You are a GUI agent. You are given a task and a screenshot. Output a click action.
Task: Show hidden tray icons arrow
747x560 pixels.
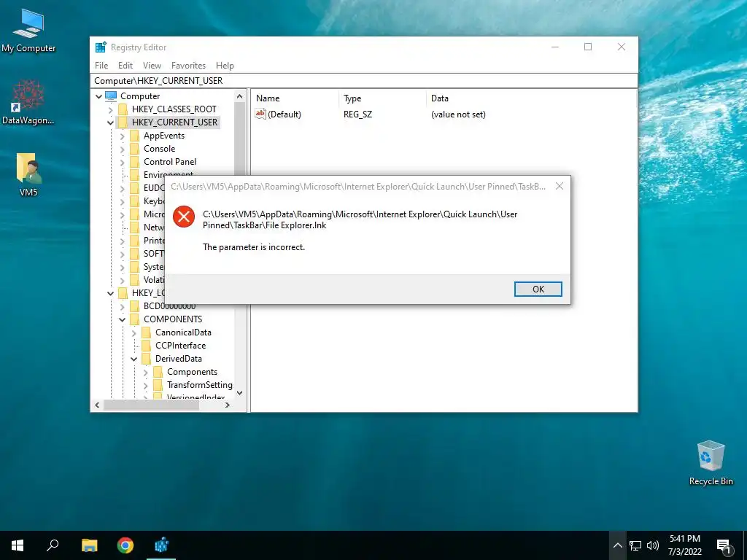(617, 545)
